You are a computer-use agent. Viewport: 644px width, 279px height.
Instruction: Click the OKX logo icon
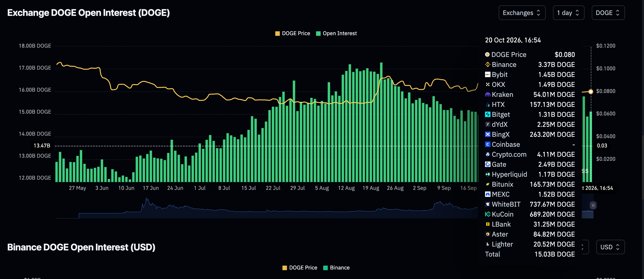pos(488,85)
